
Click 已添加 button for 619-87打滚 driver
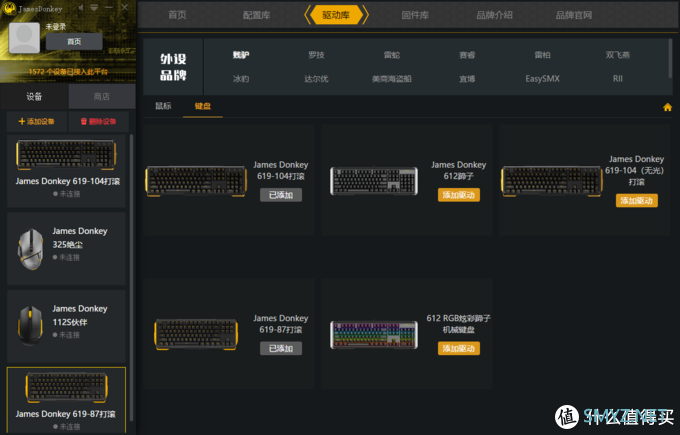coord(281,348)
